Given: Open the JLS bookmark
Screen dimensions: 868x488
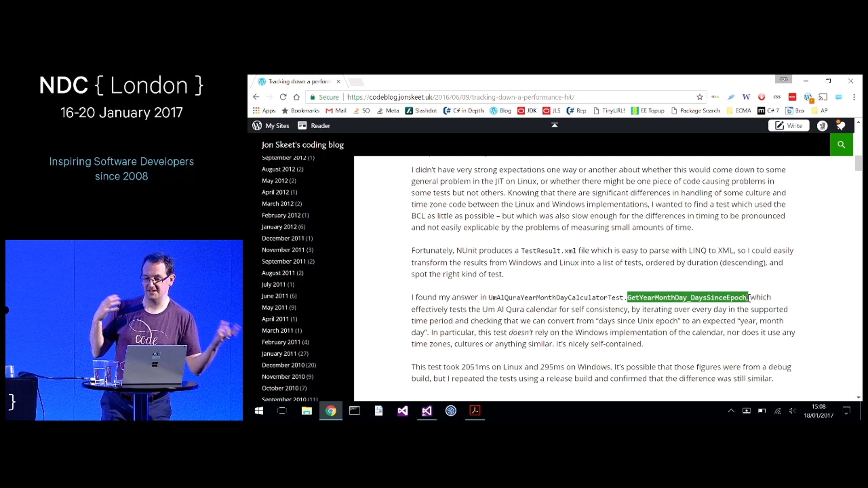Looking at the screenshot, I should [x=552, y=111].
